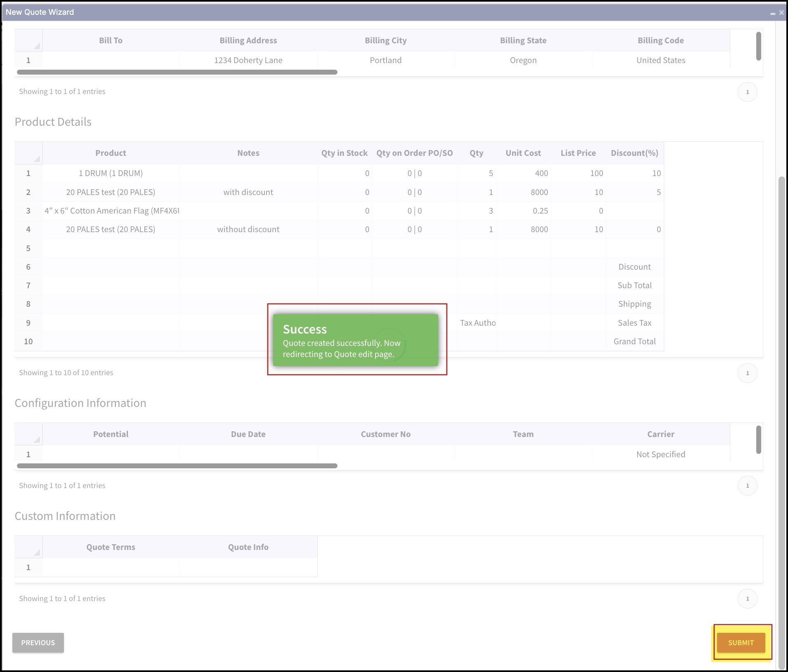
Task: Click the Notes cell 'with discount'
Action: coord(248,192)
